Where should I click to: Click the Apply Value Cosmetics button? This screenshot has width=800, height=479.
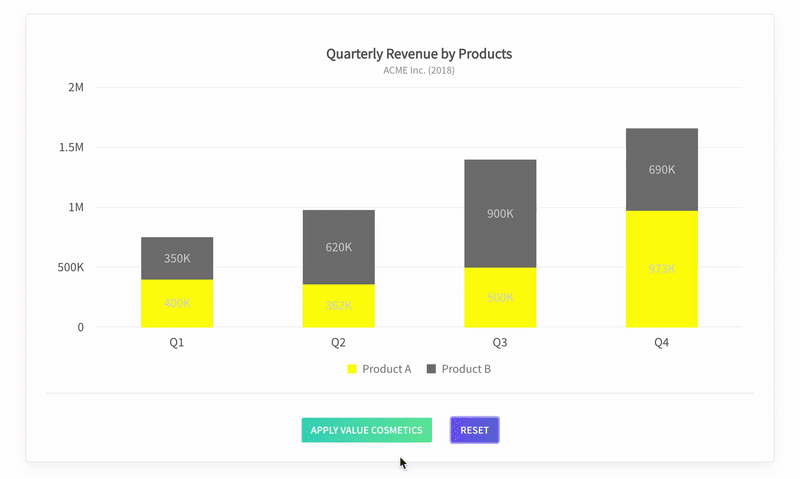366,430
